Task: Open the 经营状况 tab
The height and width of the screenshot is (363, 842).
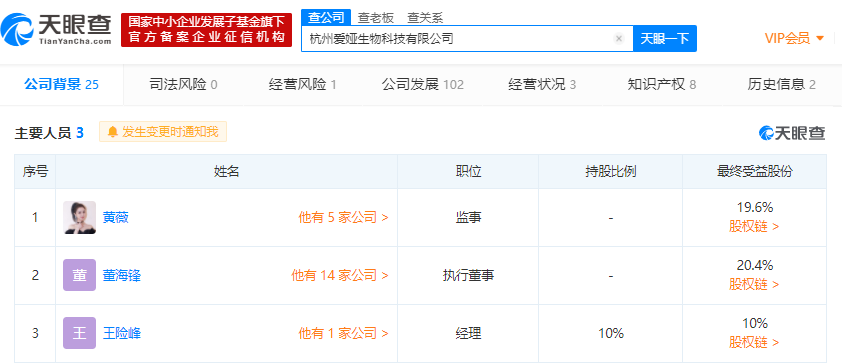Action: coord(542,84)
